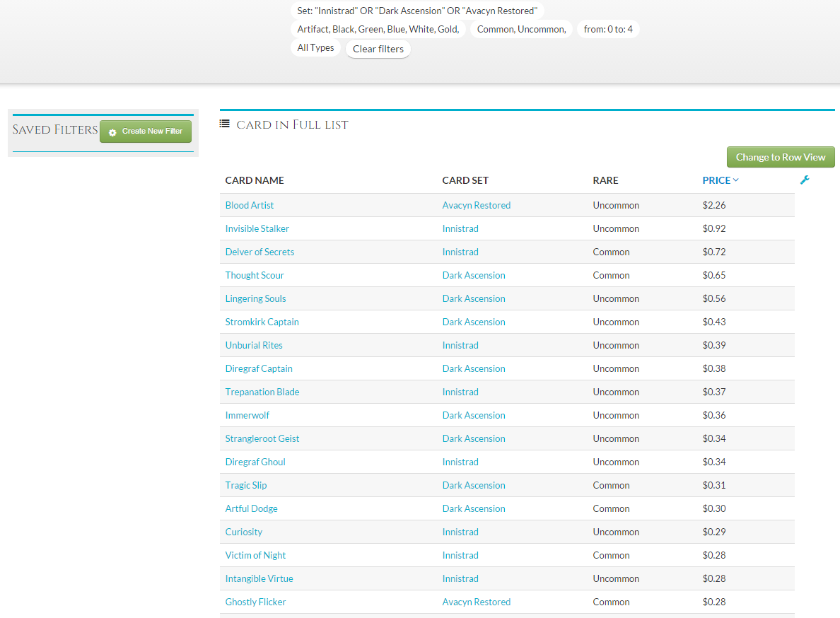Open the table settings wrench icon
The height and width of the screenshot is (618, 840).
pyautogui.click(x=805, y=180)
